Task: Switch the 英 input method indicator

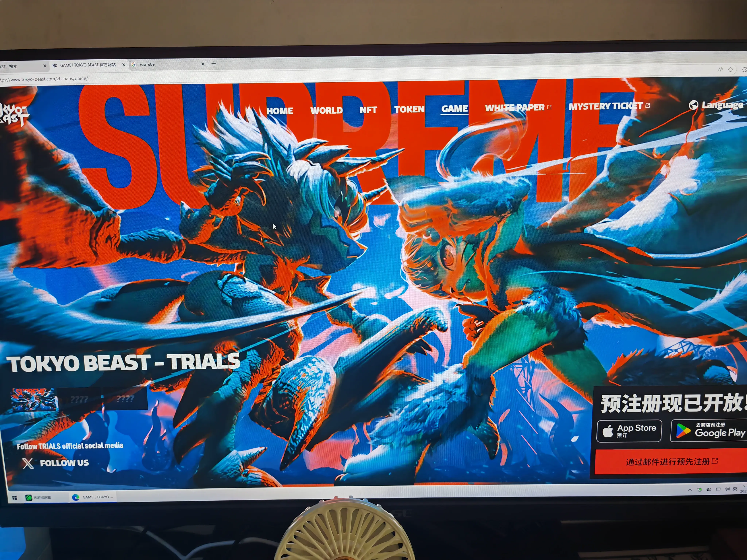Action: tap(735, 489)
